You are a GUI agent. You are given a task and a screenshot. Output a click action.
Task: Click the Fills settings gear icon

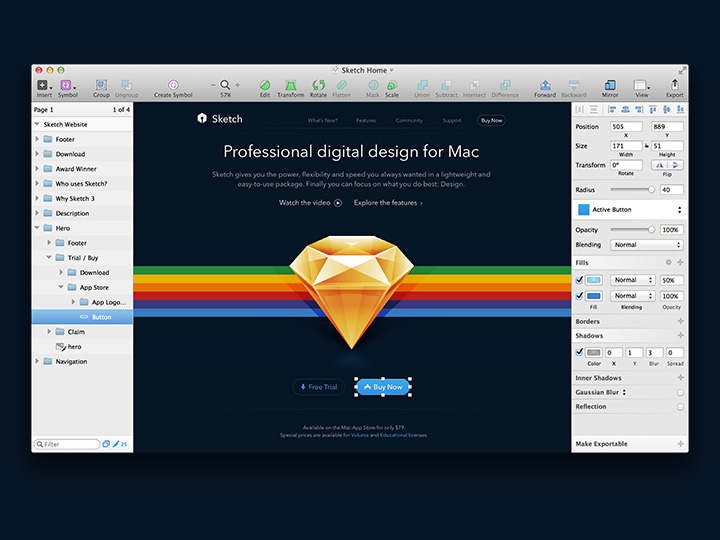[669, 262]
